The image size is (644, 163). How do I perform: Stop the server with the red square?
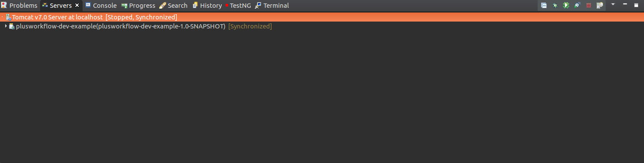[588, 5]
